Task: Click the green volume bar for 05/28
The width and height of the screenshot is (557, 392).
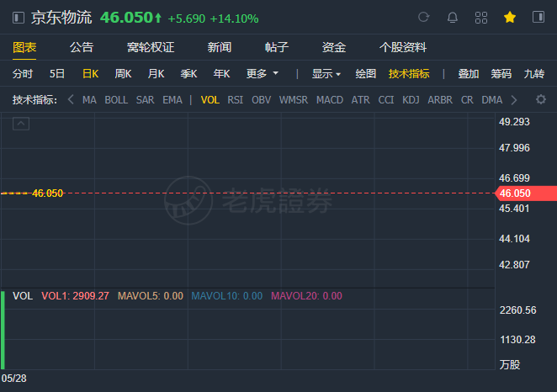Action: click(x=3, y=331)
